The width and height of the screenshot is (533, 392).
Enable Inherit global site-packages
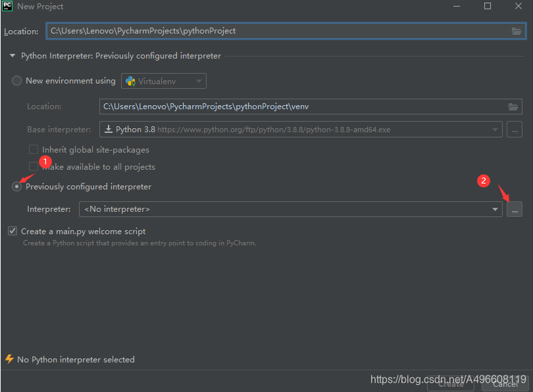tap(34, 149)
